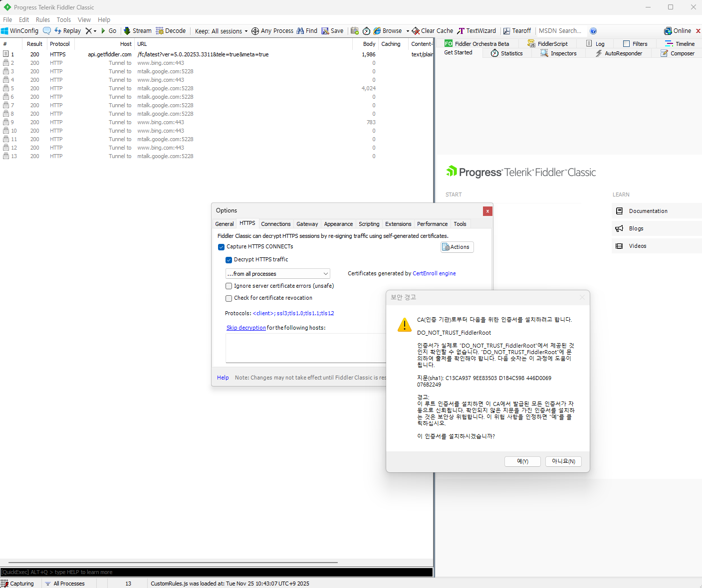Close the toolbar with red X
The image size is (702, 588).
click(698, 31)
